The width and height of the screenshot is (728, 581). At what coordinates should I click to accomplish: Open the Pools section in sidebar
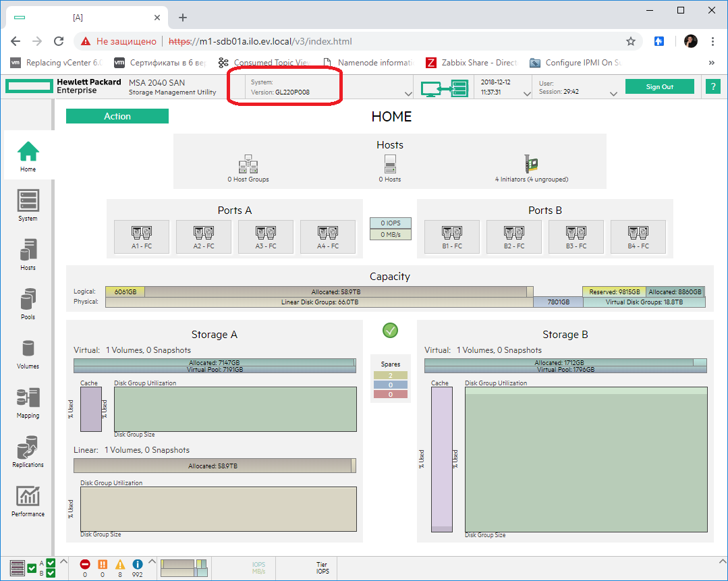(28, 304)
